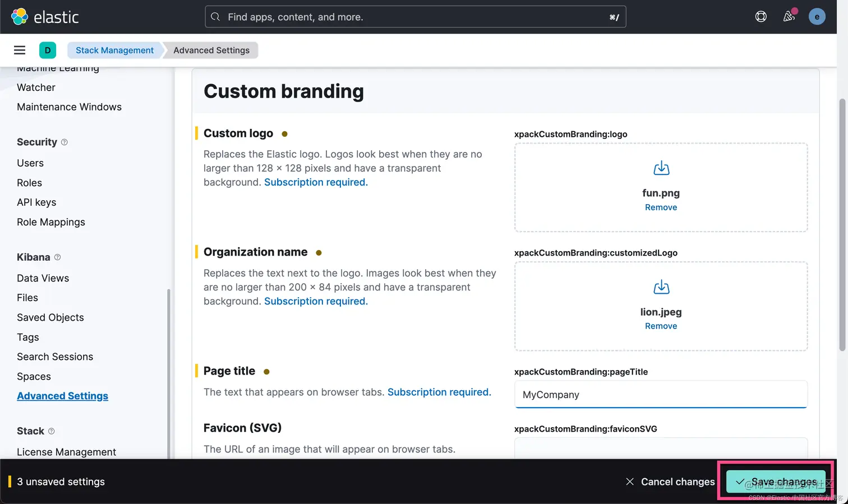Open Saved Objects in sidebar

(x=50, y=317)
